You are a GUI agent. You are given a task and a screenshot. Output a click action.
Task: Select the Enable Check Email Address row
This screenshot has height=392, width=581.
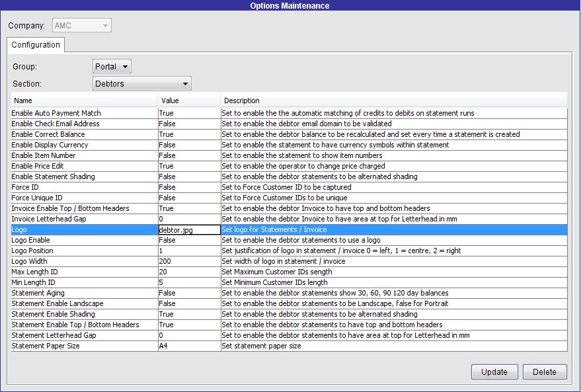pyautogui.click(x=289, y=124)
